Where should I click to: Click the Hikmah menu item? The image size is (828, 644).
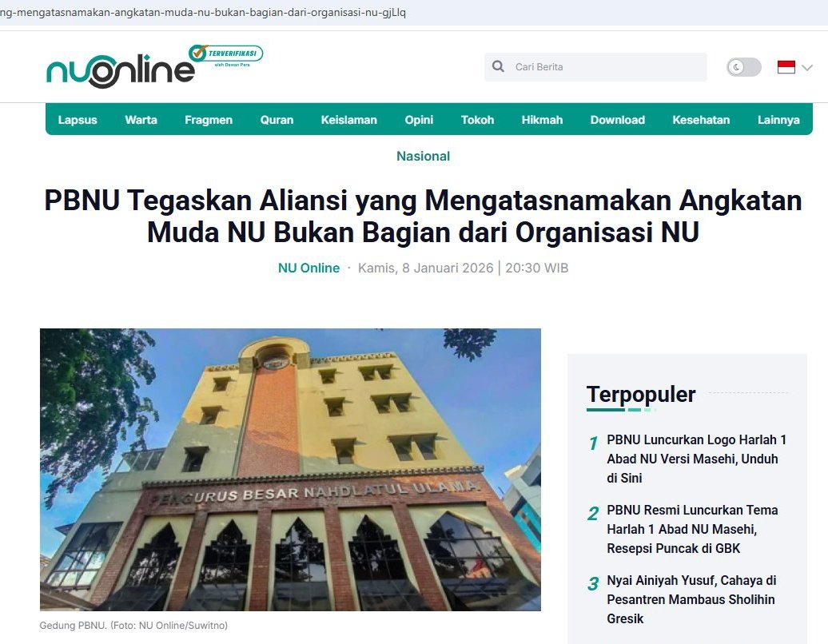[542, 119]
